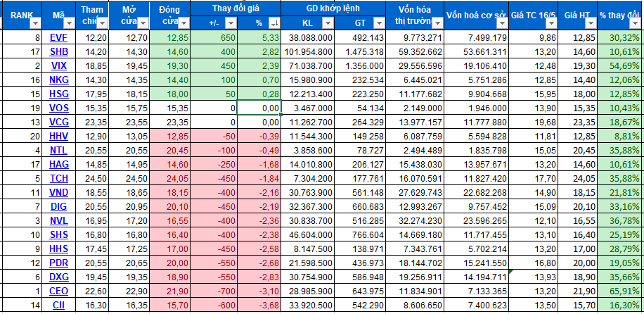Open the Vốn hóa thị trường filter dropdown
This screenshot has height=314, width=644.
[x=438, y=23]
